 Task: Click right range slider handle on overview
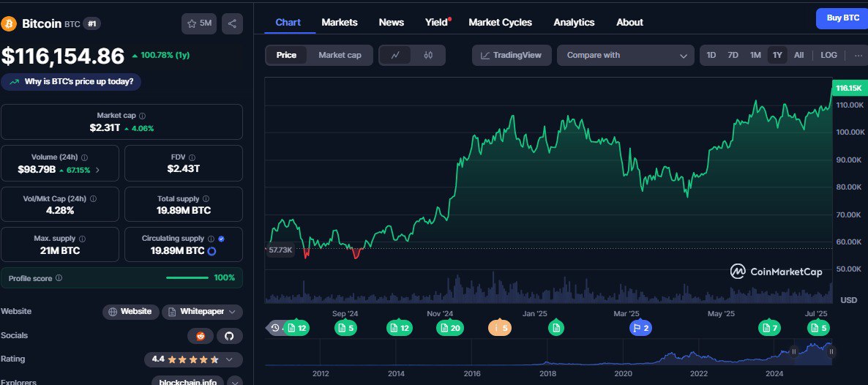(831, 351)
